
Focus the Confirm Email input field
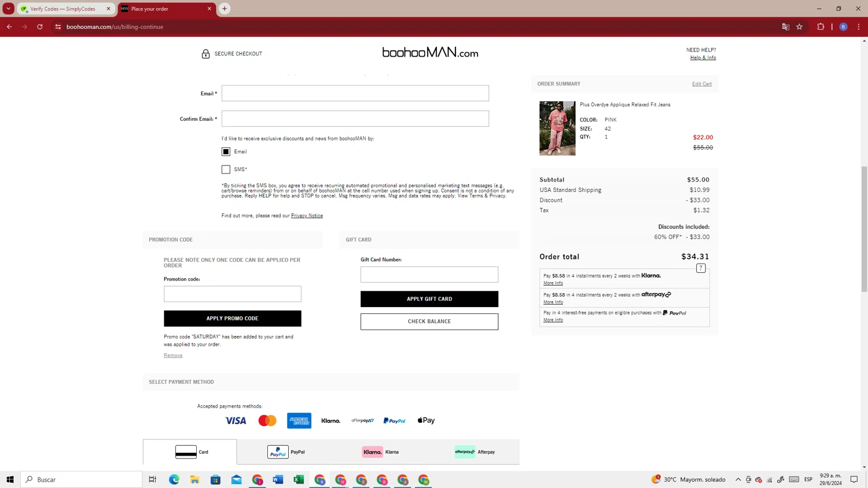point(355,119)
